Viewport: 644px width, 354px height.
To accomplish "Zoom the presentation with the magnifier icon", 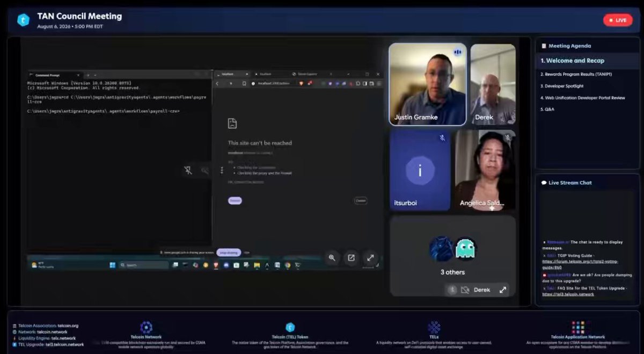I will 332,258.
